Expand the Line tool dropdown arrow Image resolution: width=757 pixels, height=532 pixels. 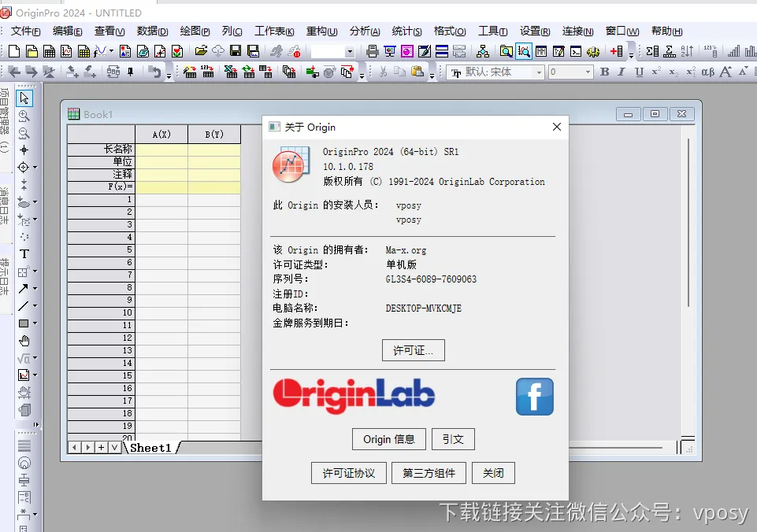click(35, 306)
